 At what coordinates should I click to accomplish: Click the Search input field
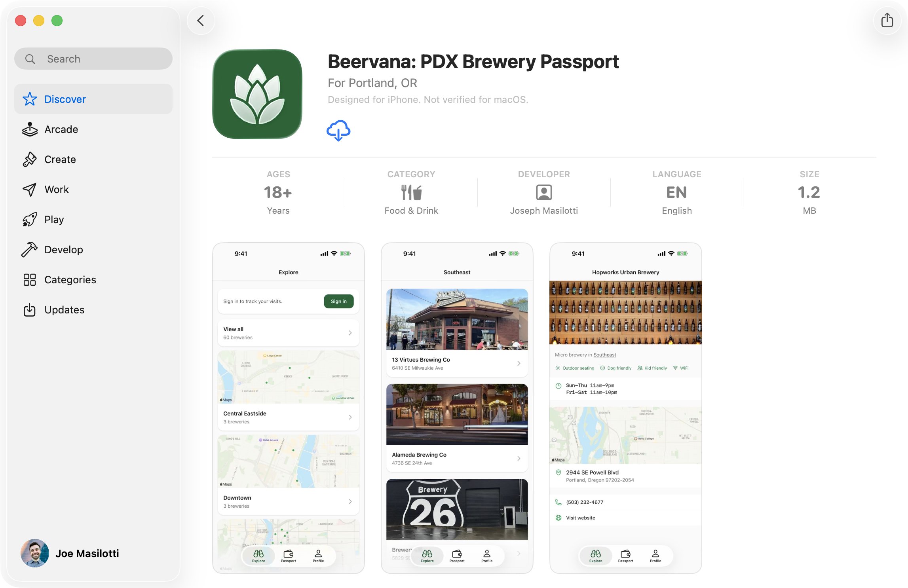click(93, 59)
